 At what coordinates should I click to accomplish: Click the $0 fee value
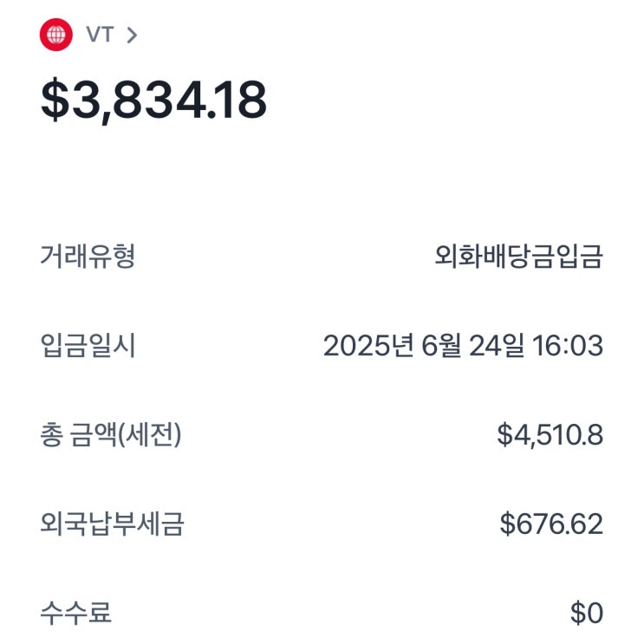[586, 614]
